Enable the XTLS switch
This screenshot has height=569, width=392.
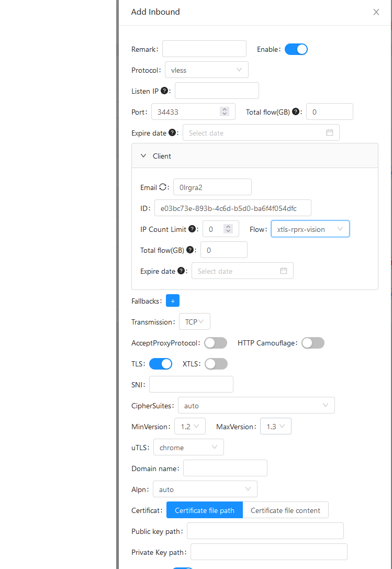216,364
